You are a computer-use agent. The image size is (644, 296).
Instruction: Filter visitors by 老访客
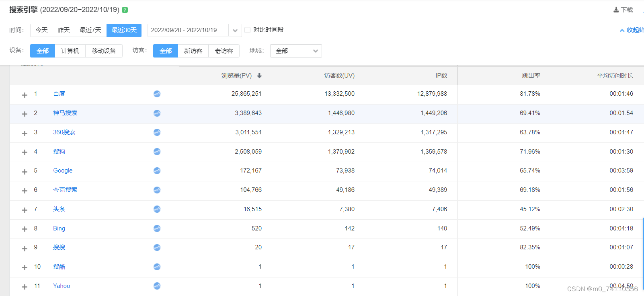click(224, 51)
